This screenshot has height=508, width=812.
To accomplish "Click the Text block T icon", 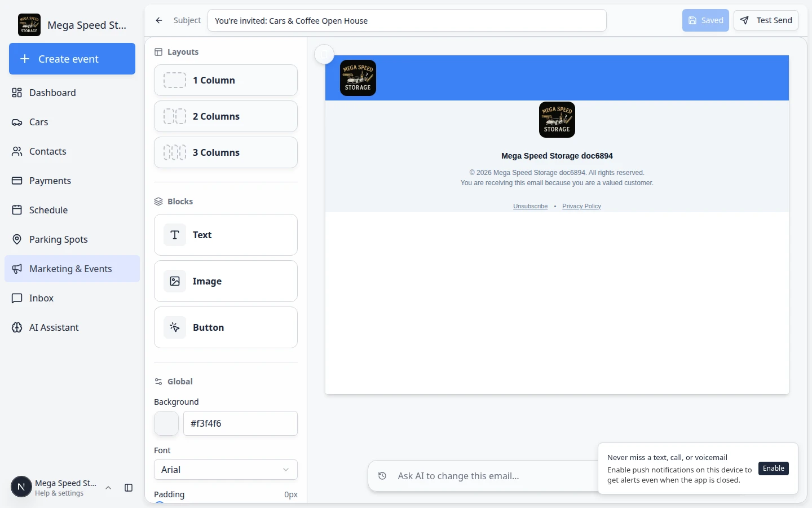I will pos(175,235).
